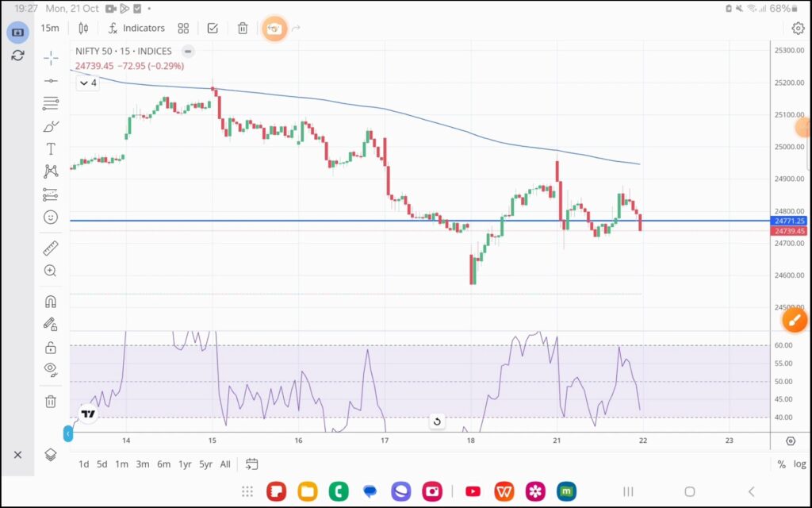This screenshot has height=508, width=812.
Task: Select the 1d time range
Action: [x=84, y=464]
